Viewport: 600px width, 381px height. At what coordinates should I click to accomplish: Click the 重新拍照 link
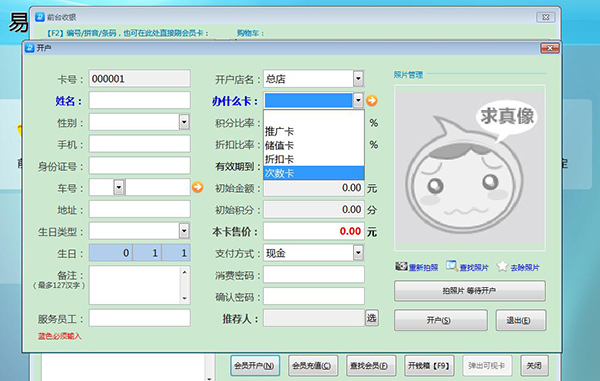423,267
